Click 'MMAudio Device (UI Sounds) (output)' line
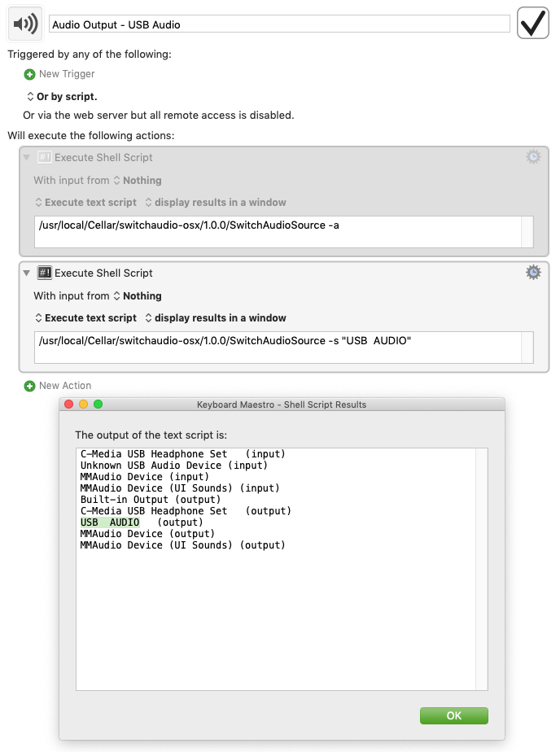Image resolution: width=560 pixels, height=752 pixels. tap(182, 545)
